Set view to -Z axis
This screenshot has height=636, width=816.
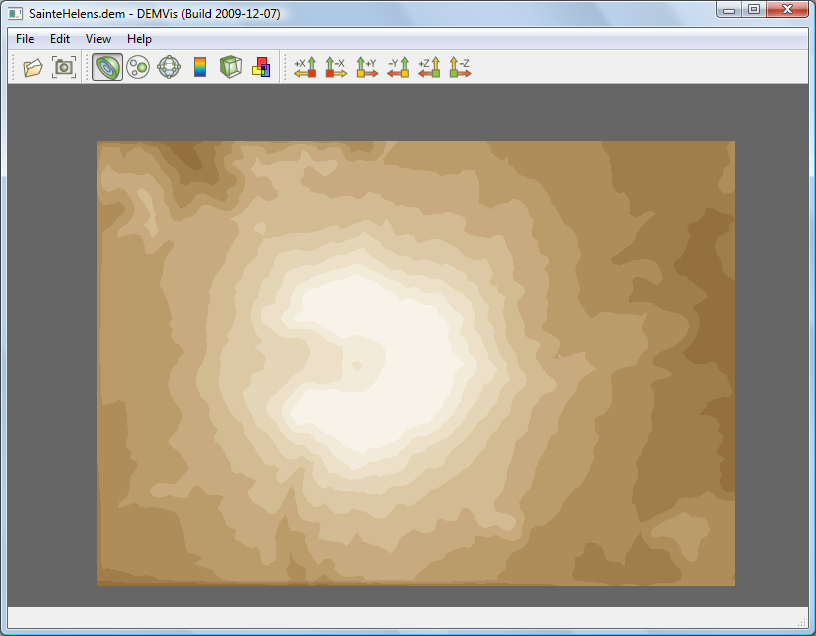coord(460,68)
